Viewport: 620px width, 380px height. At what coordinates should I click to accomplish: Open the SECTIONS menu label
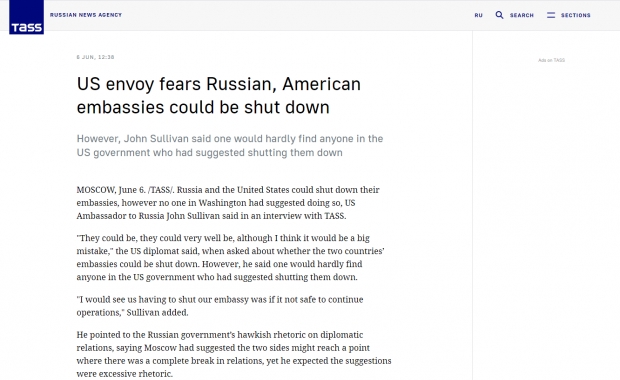click(x=575, y=15)
